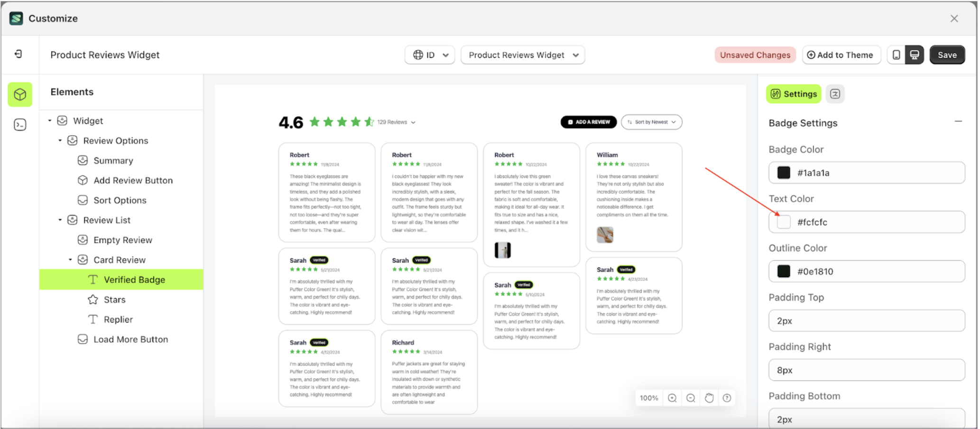Screen dimensions: 980x429
Task: Select the code console icon in left sidebar
Action: click(x=19, y=124)
